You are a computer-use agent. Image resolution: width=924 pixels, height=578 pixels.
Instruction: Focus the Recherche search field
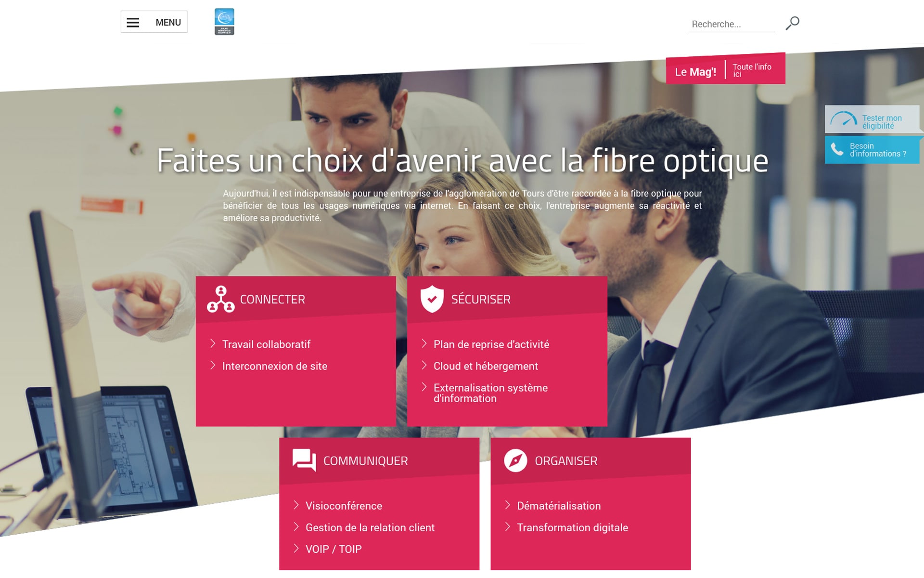pos(731,24)
